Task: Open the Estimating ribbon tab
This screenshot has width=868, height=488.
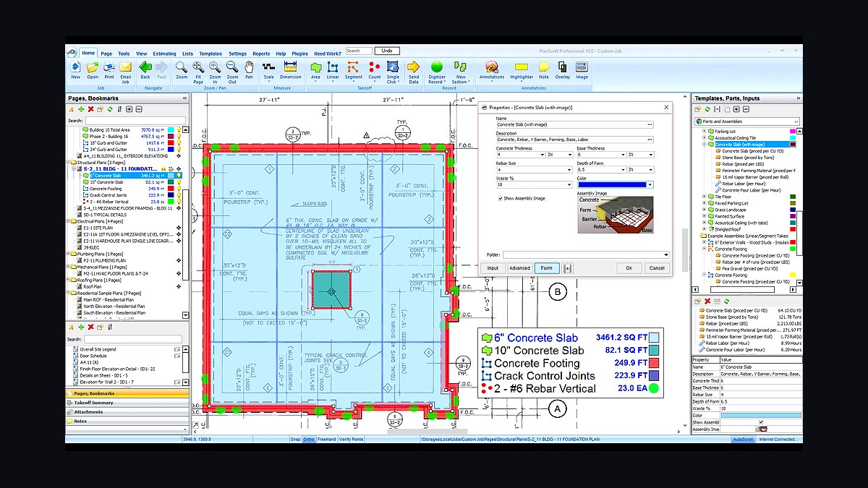Action: tap(164, 53)
